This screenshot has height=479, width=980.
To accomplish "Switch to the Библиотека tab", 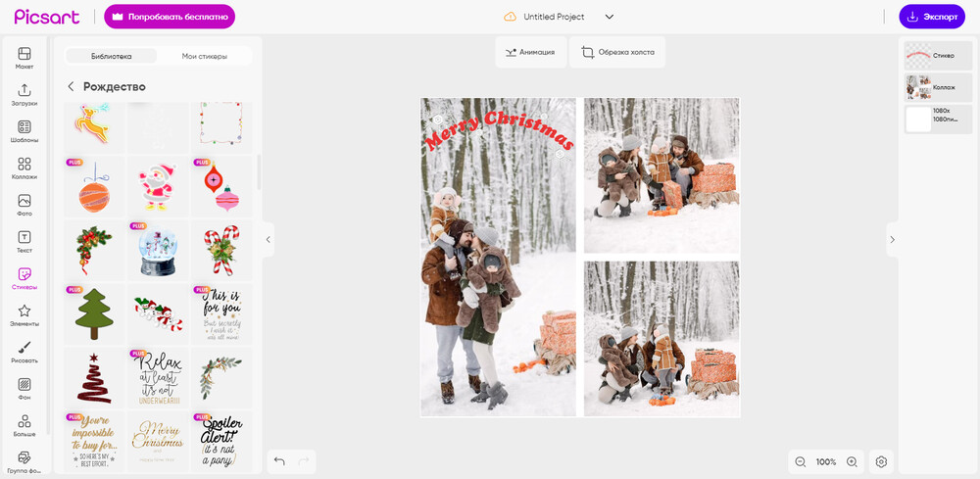I will pos(111,56).
